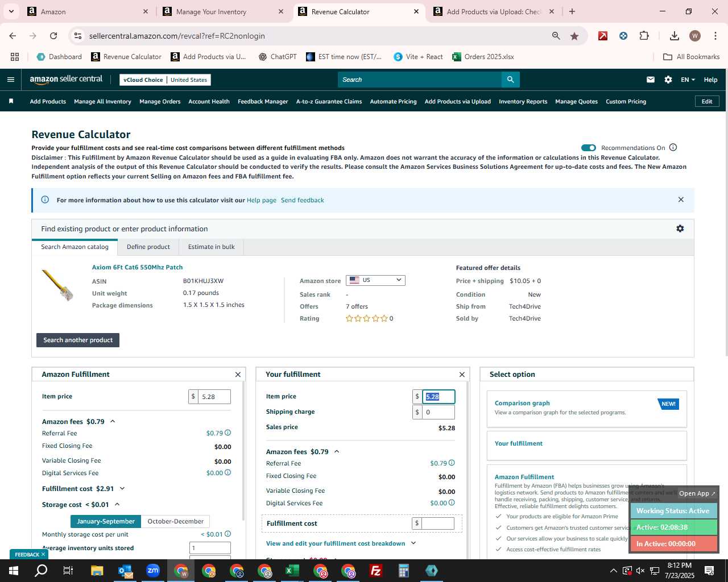Click the Edit button in nav bar
Viewport: 728px width, 582px height.
pyautogui.click(x=707, y=101)
